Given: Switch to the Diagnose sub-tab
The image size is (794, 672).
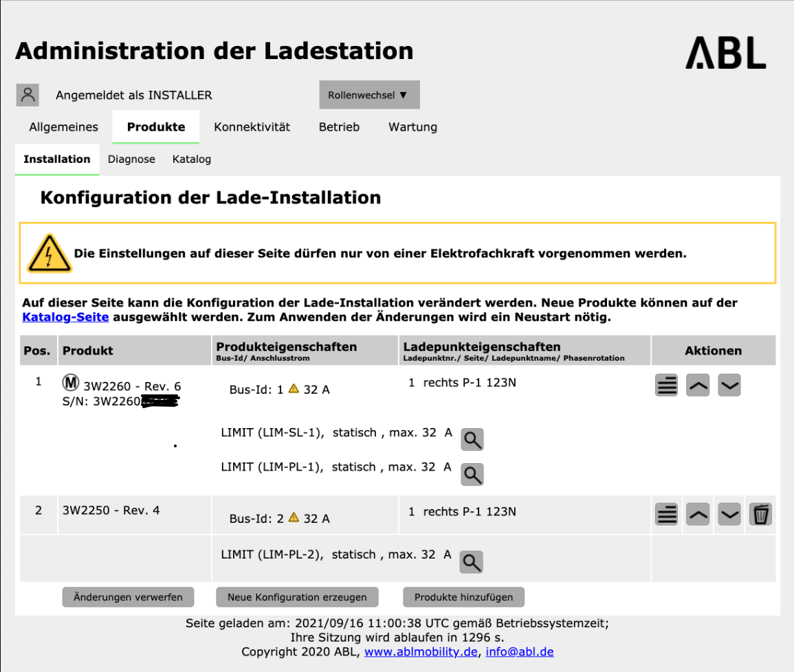Looking at the screenshot, I should pyautogui.click(x=131, y=159).
